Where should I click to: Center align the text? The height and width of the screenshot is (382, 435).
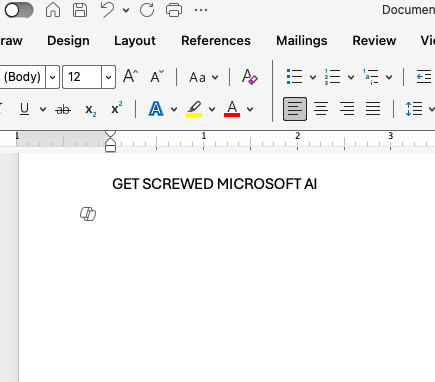tap(321, 109)
